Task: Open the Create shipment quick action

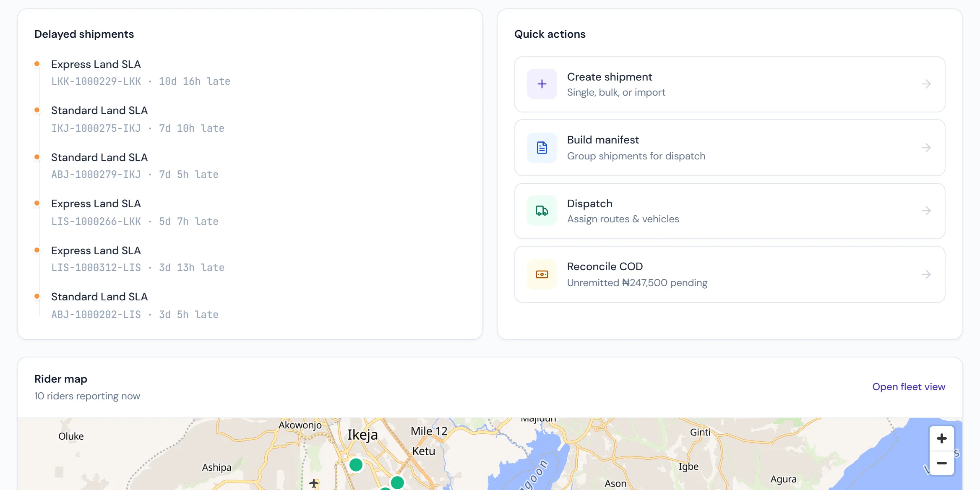Action: 730,84
